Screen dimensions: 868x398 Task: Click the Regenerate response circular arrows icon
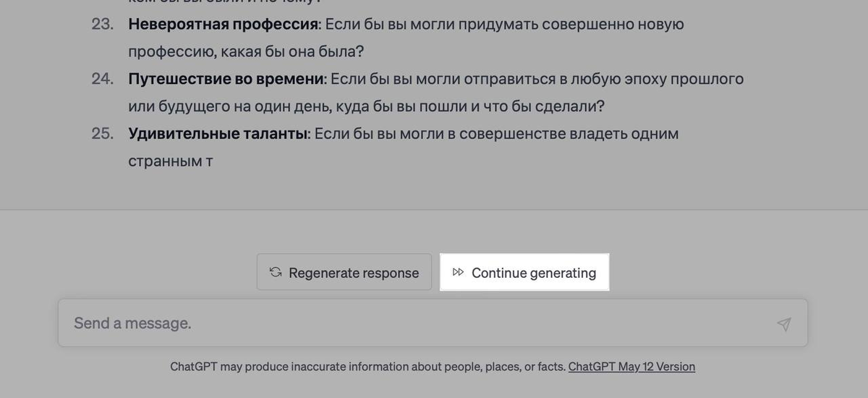pos(275,273)
